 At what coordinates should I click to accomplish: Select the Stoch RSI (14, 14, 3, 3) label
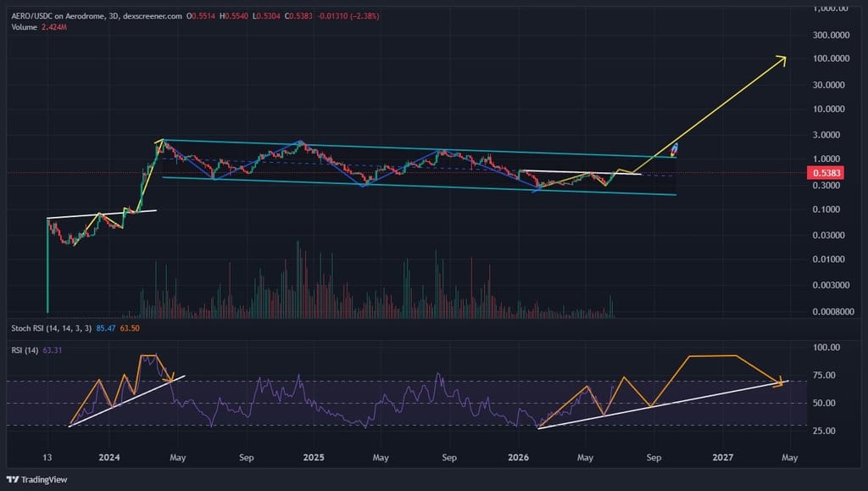point(51,328)
